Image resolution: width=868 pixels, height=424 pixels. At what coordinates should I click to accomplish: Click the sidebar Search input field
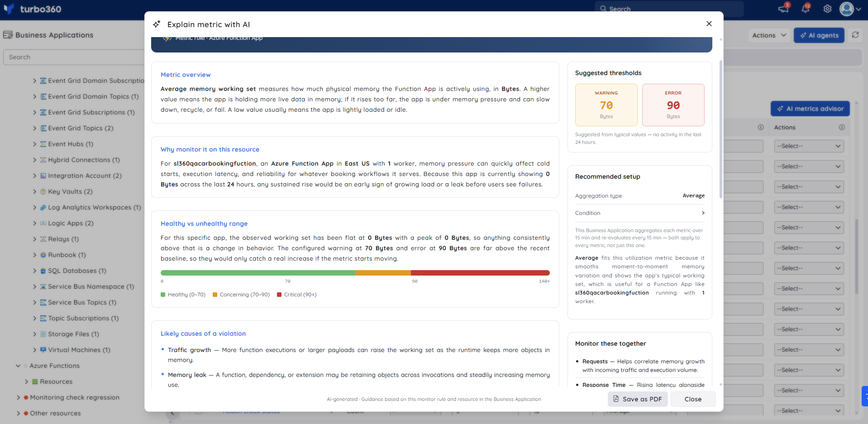74,57
